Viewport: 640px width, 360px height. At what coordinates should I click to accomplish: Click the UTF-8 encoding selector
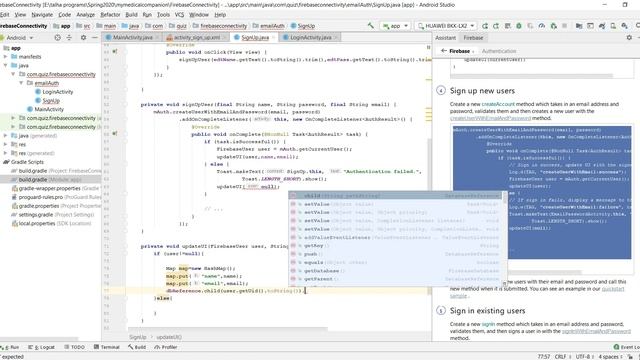tap(585, 357)
